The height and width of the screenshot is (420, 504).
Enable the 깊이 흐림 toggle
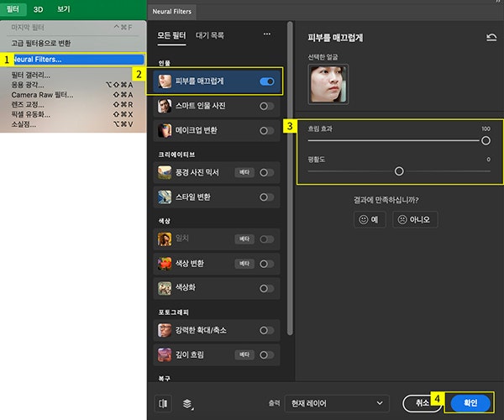pos(267,354)
